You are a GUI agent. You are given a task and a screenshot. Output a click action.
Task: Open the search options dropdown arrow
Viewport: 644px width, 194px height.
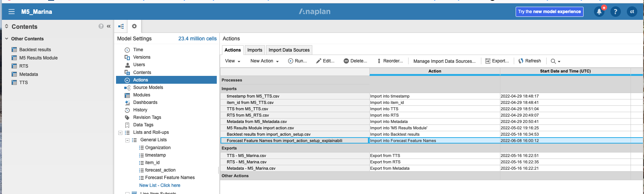point(559,61)
